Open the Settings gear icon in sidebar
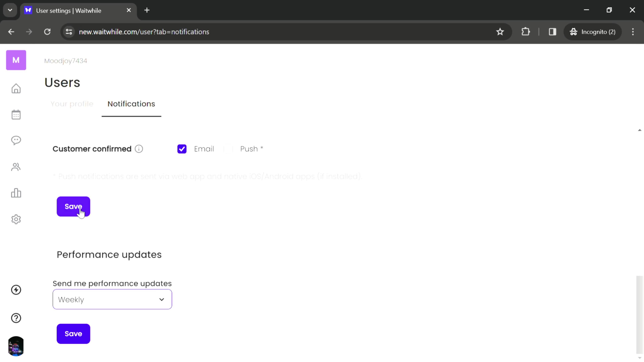 click(x=16, y=219)
